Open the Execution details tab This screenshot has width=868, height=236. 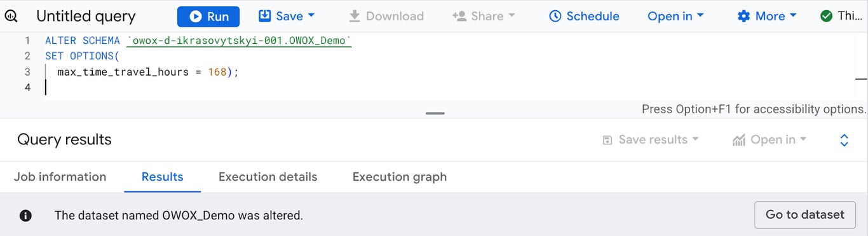point(268,177)
